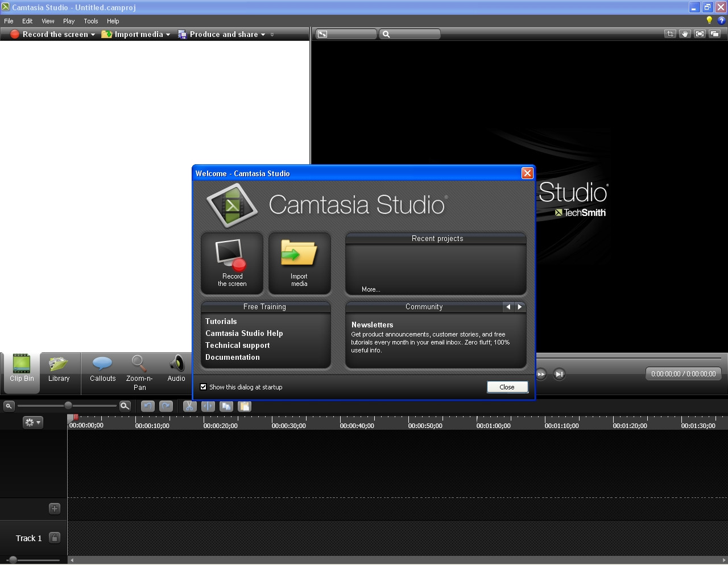The height and width of the screenshot is (565, 728).
Task: Open the timeline settings gear dropdown
Action: point(32,422)
